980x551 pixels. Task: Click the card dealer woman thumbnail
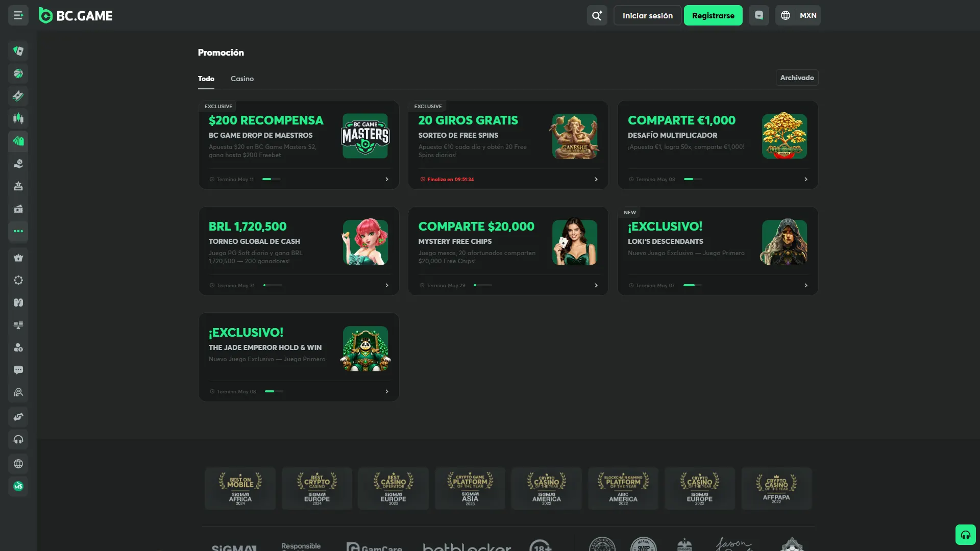575,242
